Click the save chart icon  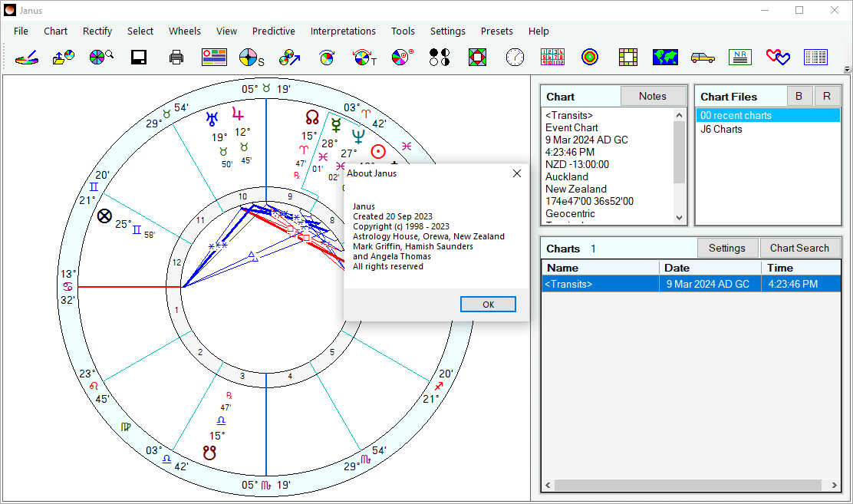138,57
